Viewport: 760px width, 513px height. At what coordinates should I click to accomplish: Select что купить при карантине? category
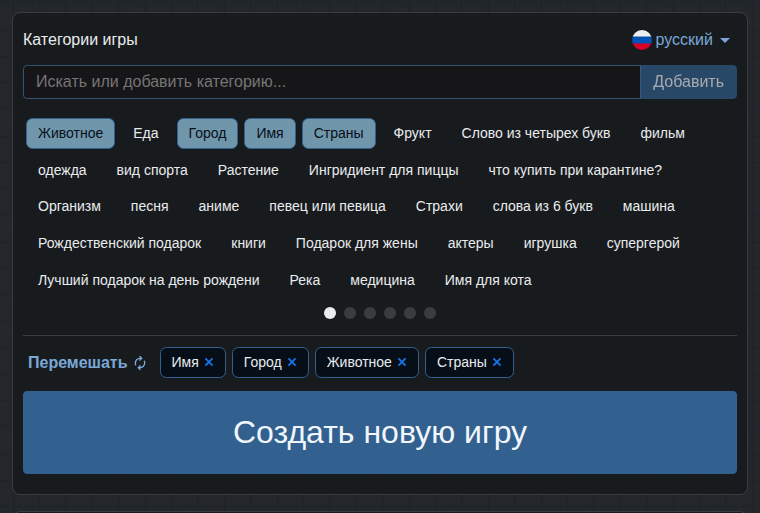pyautogui.click(x=575, y=170)
